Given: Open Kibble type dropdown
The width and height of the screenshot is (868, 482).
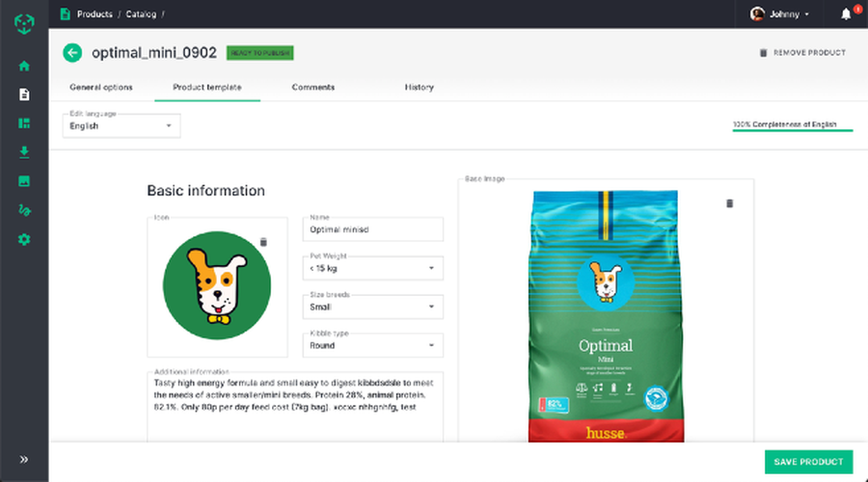Looking at the screenshot, I should pos(372,346).
